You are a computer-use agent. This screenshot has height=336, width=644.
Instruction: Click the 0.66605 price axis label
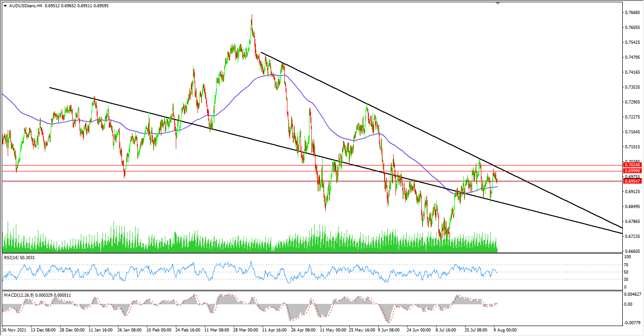[x=632, y=251]
